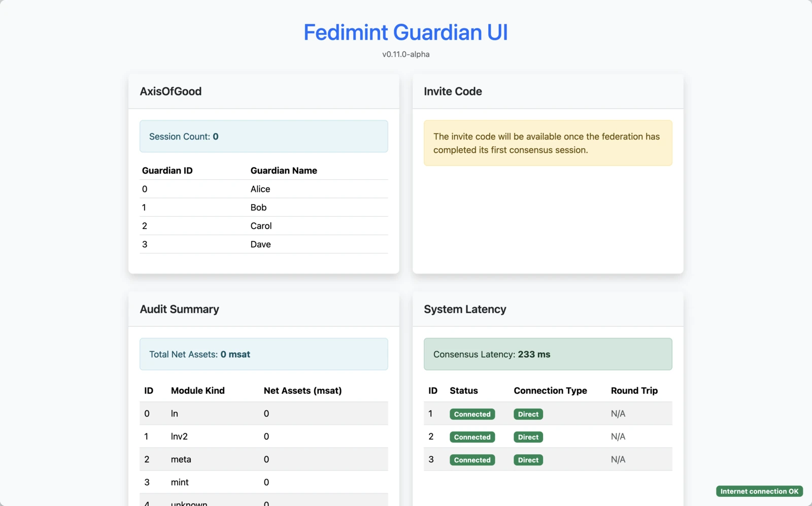Click the Invite Code card header
The width and height of the screenshot is (812, 506).
(x=452, y=91)
